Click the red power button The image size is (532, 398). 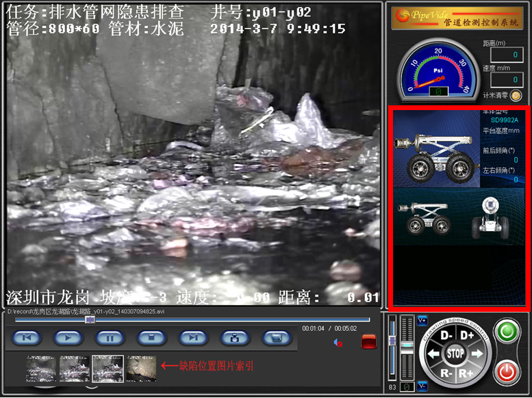(507, 373)
